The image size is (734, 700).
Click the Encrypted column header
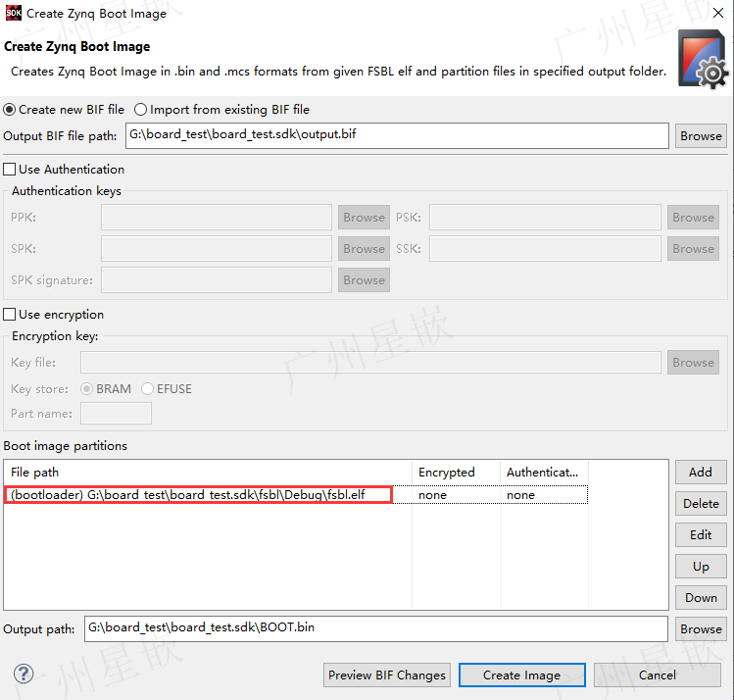[x=457, y=472]
